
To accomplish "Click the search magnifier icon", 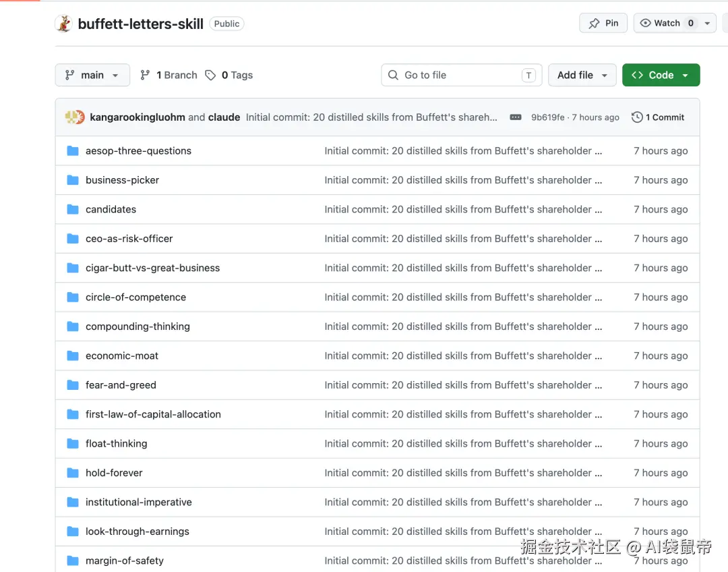I will pos(393,75).
